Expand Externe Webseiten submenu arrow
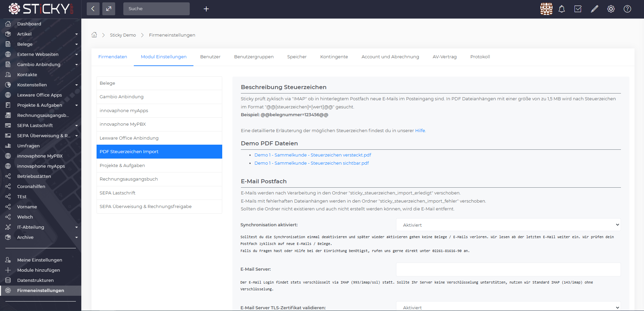 (x=77, y=55)
